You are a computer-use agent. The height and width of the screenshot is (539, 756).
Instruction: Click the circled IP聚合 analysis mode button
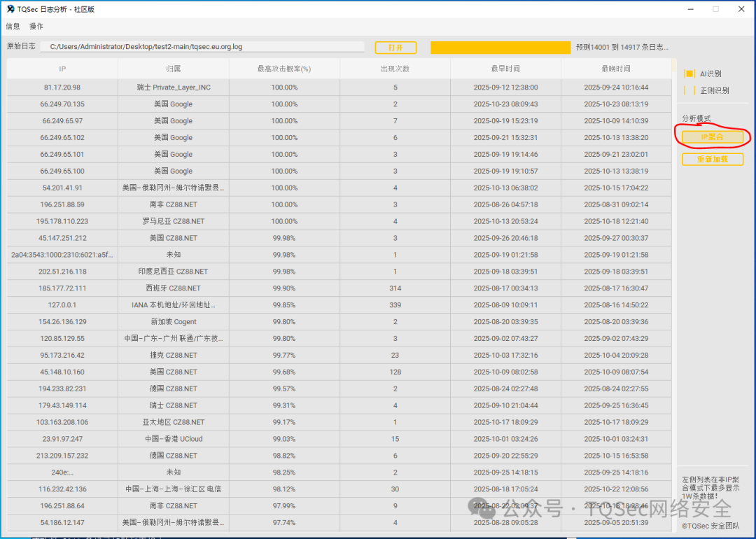(712, 137)
